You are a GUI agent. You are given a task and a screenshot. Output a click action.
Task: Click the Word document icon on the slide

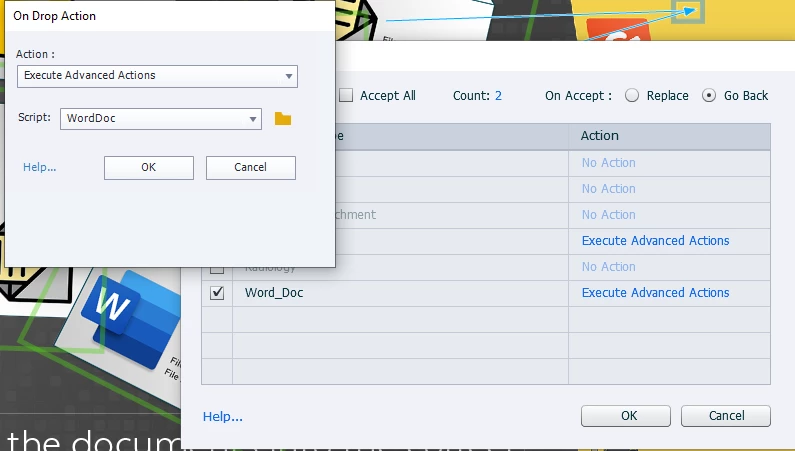tap(133, 319)
